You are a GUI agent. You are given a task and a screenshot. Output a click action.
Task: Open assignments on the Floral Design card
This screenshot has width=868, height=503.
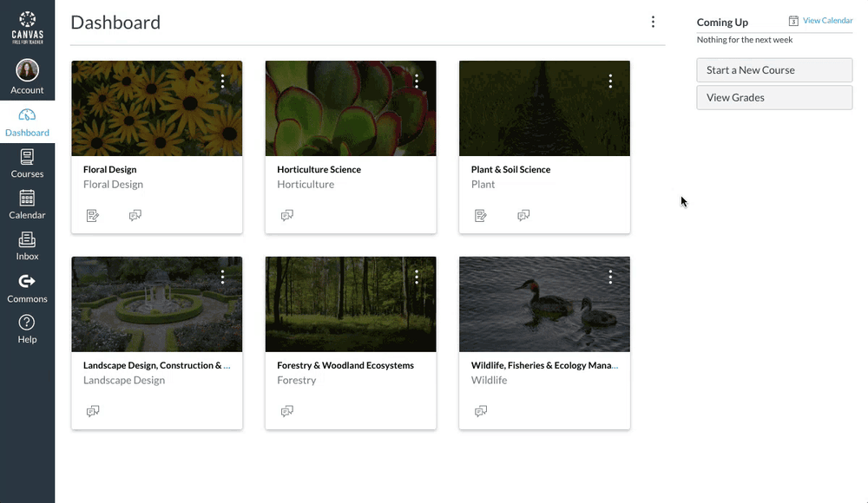click(x=93, y=215)
